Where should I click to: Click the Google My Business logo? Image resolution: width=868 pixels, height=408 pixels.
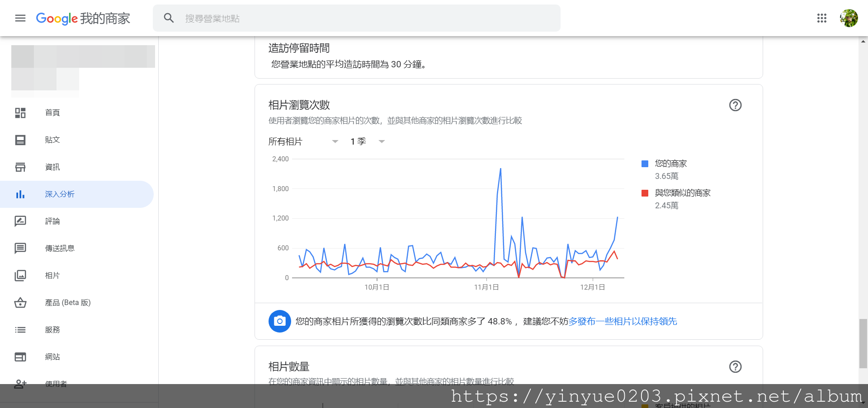(x=83, y=19)
